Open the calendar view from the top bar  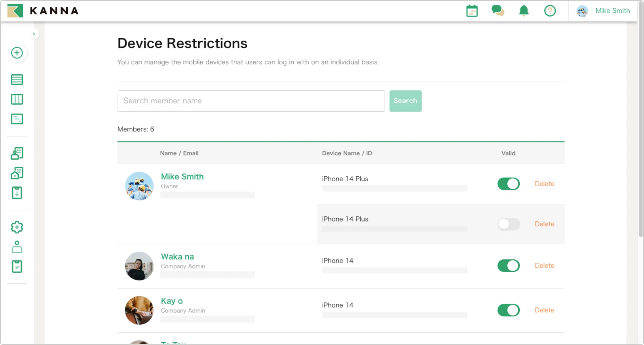coord(471,11)
